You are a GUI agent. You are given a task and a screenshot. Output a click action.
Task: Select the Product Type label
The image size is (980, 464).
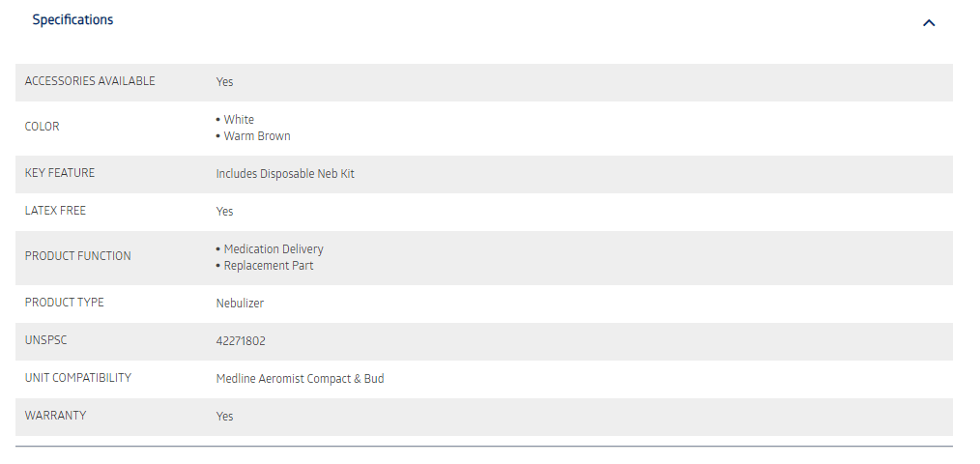pyautogui.click(x=64, y=303)
